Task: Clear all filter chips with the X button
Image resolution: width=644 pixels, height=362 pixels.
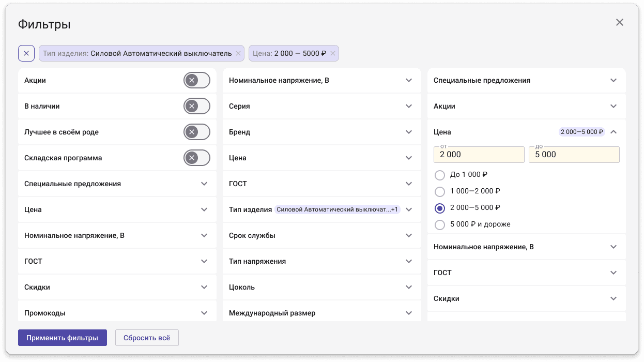Action: coord(26,53)
